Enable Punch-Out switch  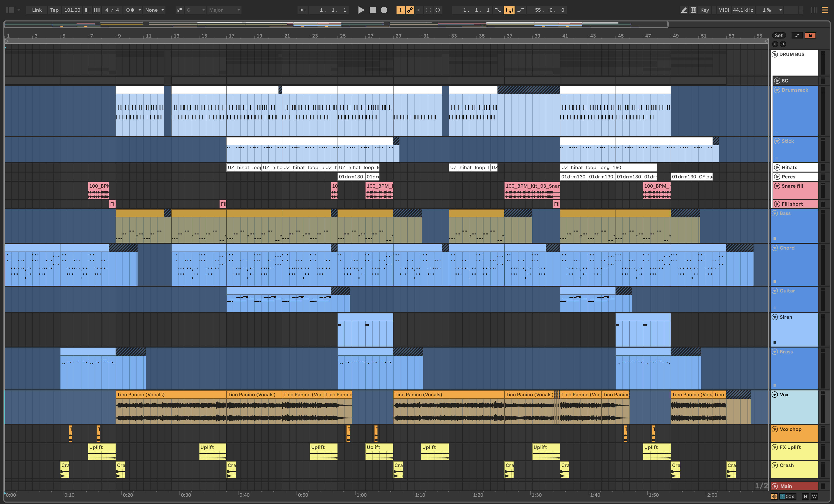tap(521, 10)
